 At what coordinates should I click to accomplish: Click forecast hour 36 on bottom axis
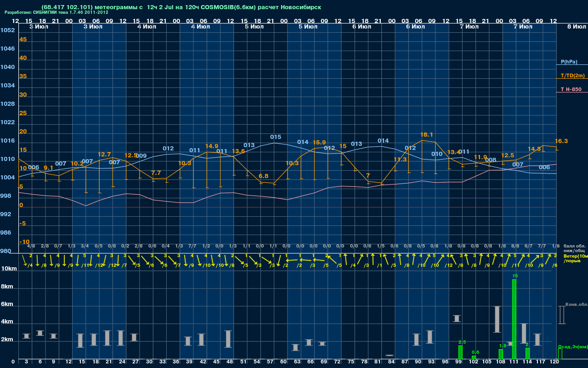(x=176, y=362)
